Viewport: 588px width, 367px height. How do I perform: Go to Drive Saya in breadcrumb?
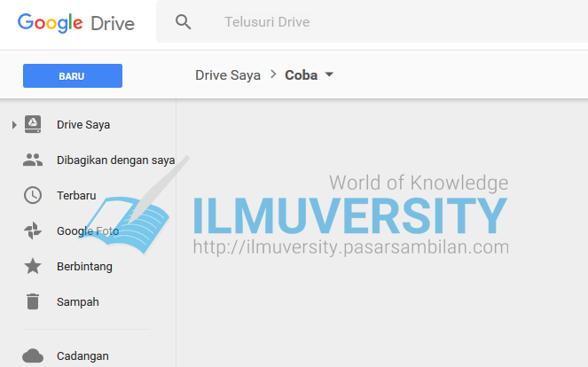[228, 75]
